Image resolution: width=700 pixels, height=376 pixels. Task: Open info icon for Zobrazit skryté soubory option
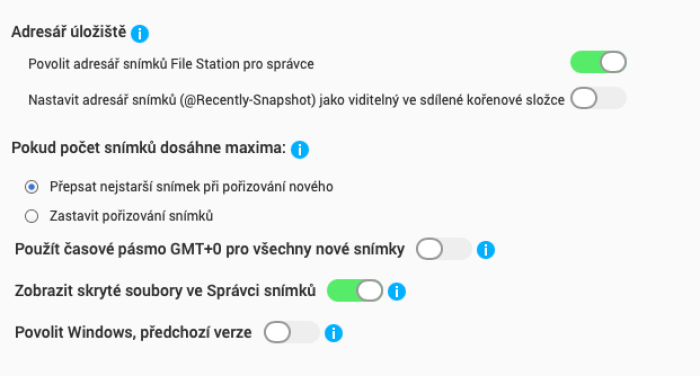pos(396,292)
